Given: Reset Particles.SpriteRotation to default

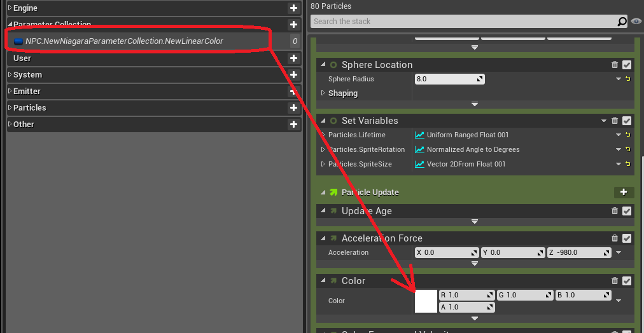Looking at the screenshot, I should 628,150.
